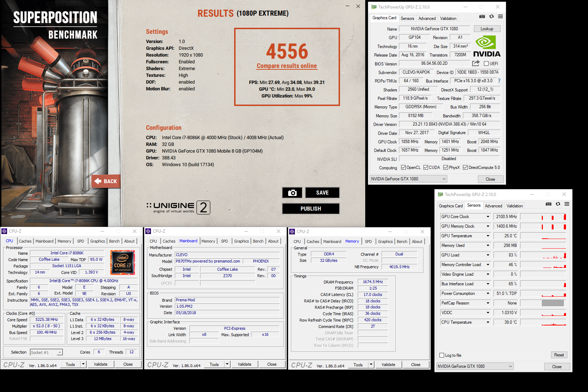Click the PUBLISH button

pos(311,208)
